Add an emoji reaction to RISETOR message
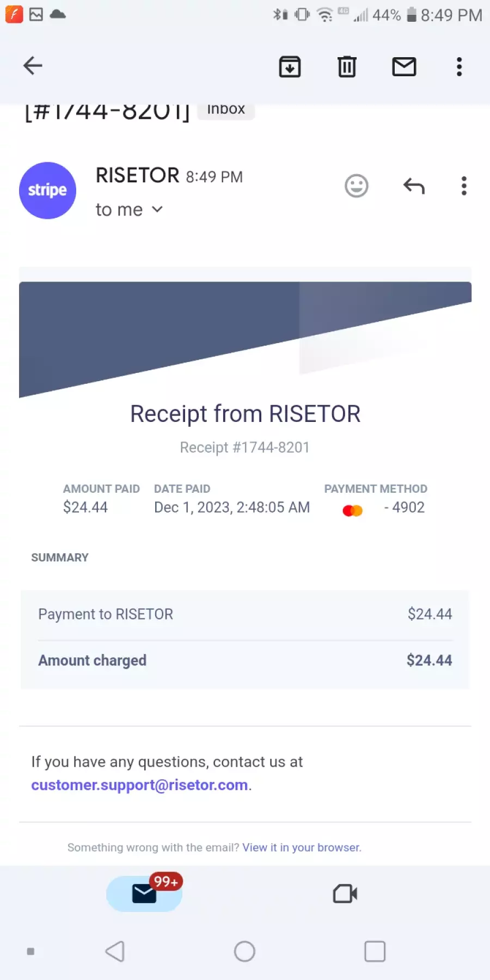The height and width of the screenshot is (980, 490). (357, 186)
